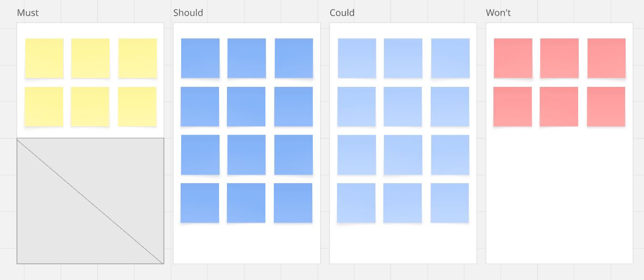Image resolution: width=644 pixels, height=280 pixels.
Task: Select top-left red sticky note in Won't
Action: (x=513, y=58)
